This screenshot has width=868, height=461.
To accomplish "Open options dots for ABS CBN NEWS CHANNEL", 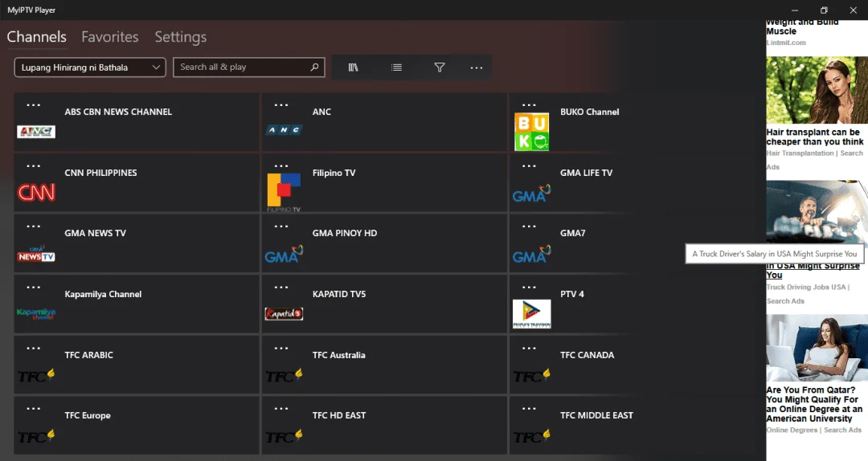I will tap(33, 105).
